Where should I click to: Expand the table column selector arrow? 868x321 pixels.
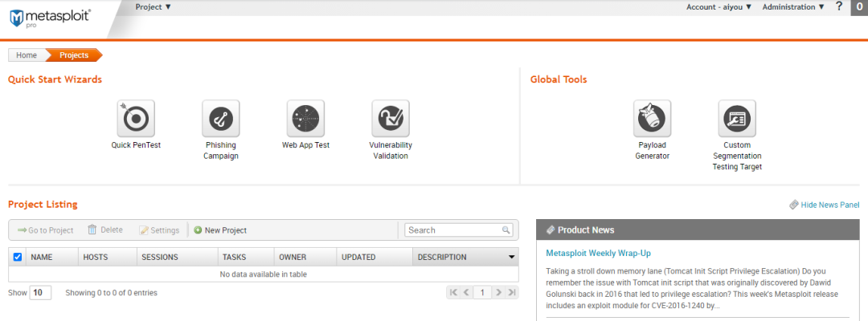[511, 257]
